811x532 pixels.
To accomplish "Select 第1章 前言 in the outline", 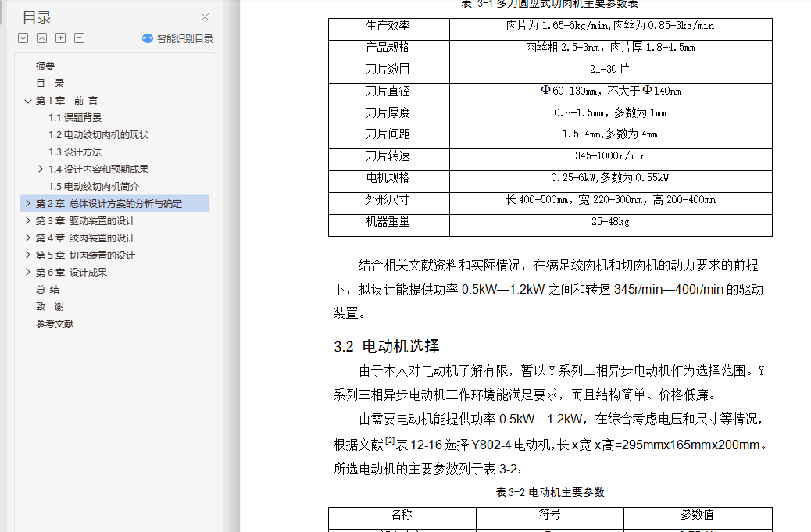I will coord(66,100).
